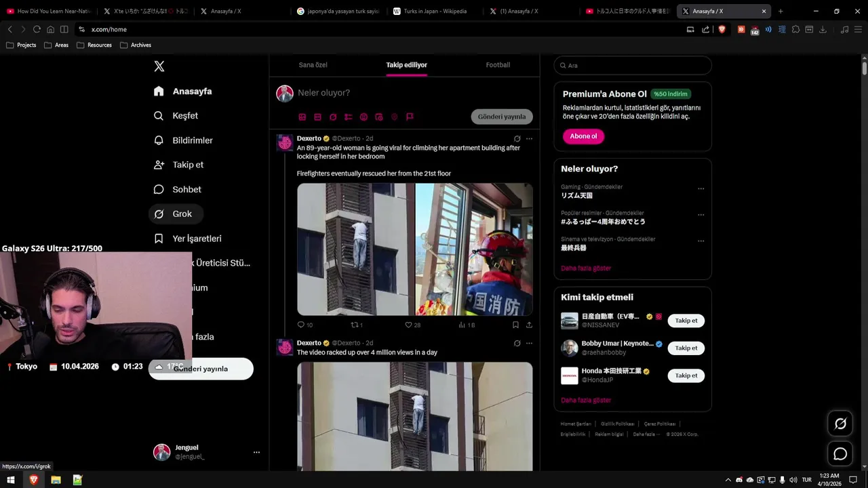Open options for 最終兵器 trend
The height and width of the screenshot is (488, 868).
pos(701,241)
